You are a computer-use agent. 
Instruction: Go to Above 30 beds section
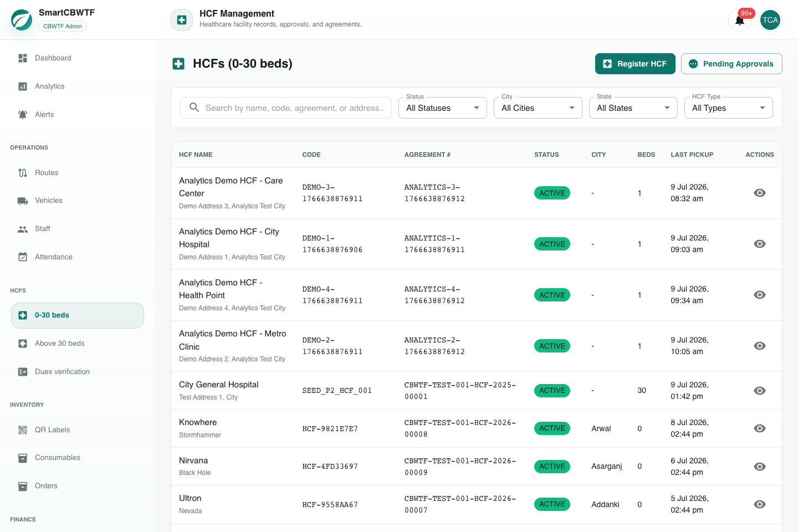pyautogui.click(x=78, y=344)
